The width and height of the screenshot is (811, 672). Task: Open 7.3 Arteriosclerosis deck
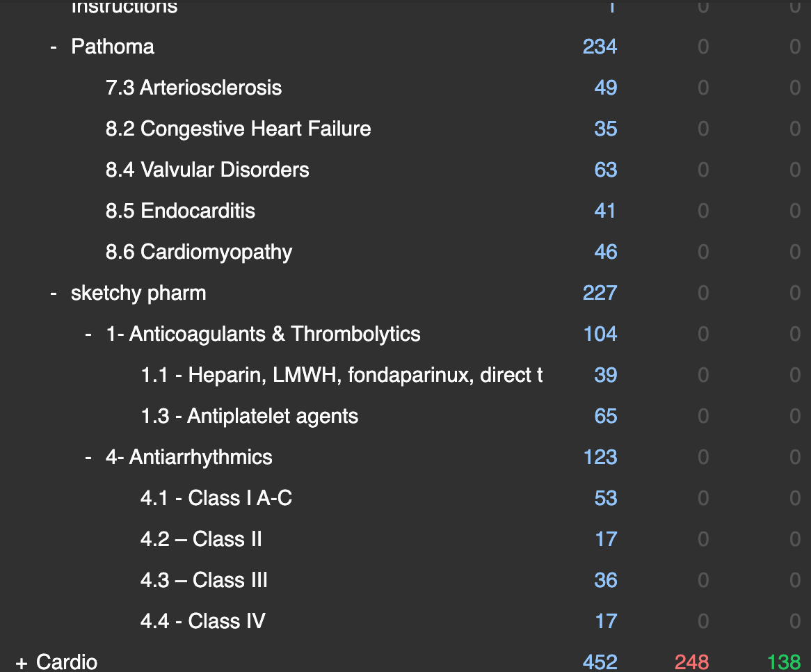pos(193,88)
